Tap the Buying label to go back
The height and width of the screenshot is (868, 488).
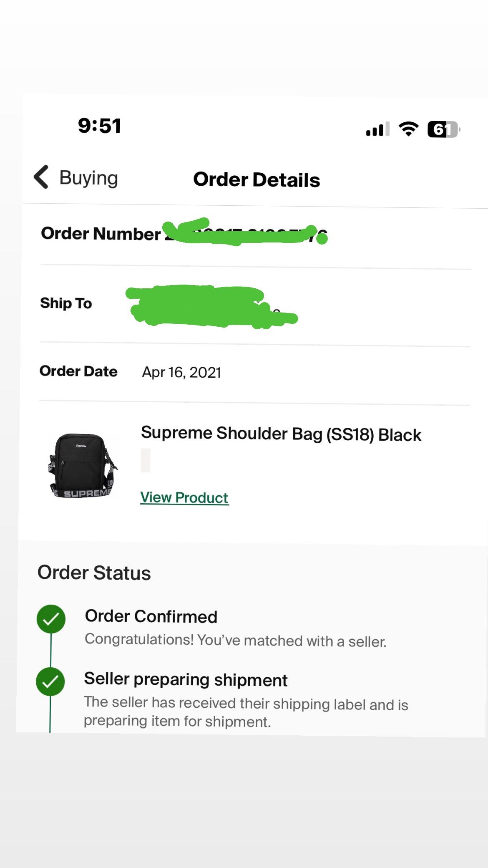[x=88, y=177]
